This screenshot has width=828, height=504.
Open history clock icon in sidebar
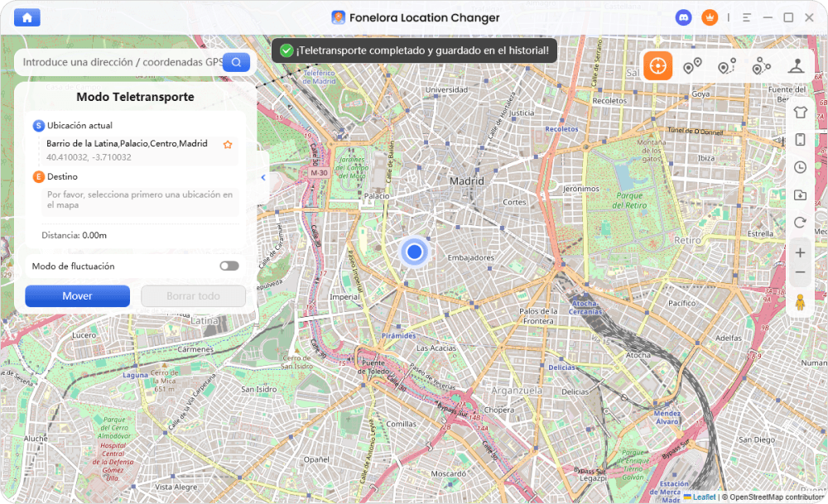pyautogui.click(x=800, y=167)
